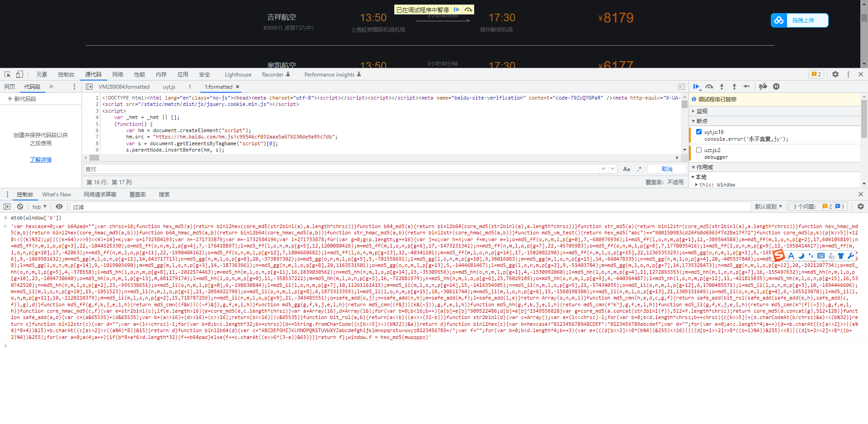Screen dimensions: 868x424
Task: Open DevTools settings gear
Action: click(835, 74)
